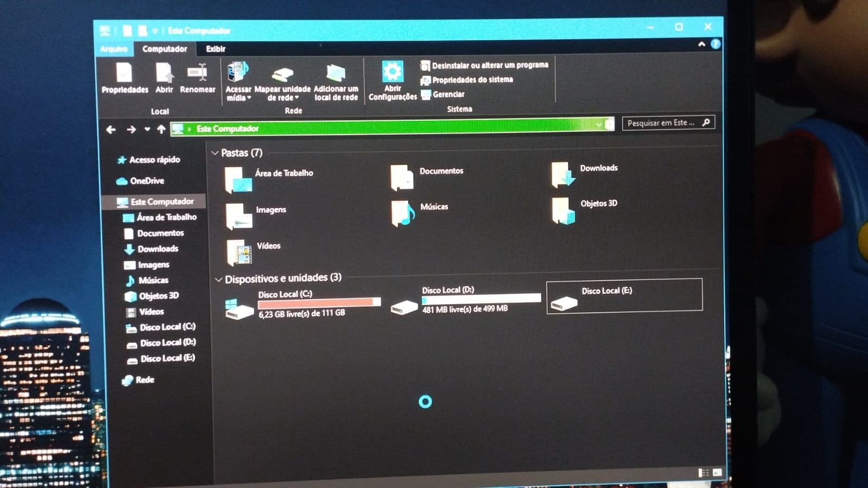Select Músicas in navigation pane
This screenshot has width=868, height=488.
(x=147, y=280)
